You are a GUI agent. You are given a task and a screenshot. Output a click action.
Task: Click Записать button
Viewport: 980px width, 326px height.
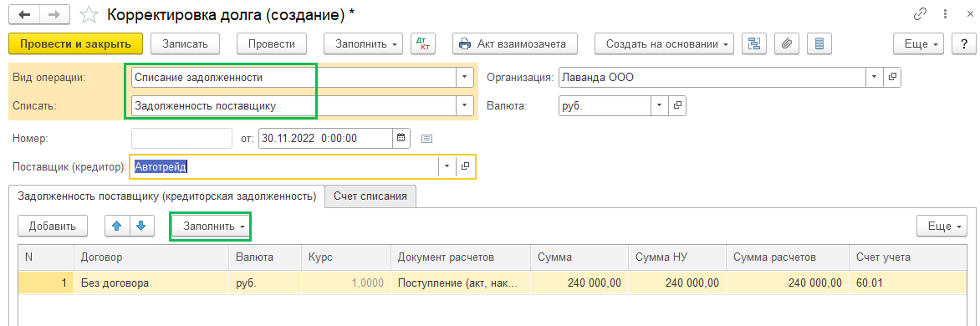tap(185, 43)
